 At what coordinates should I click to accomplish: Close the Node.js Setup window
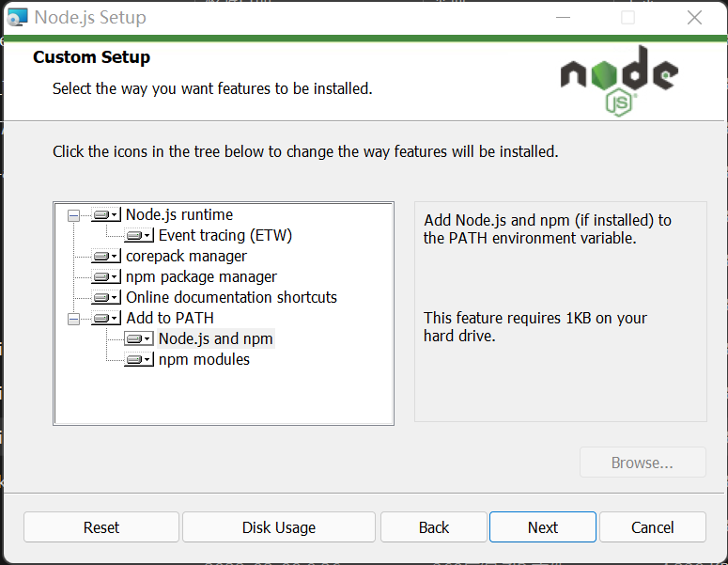click(x=694, y=18)
